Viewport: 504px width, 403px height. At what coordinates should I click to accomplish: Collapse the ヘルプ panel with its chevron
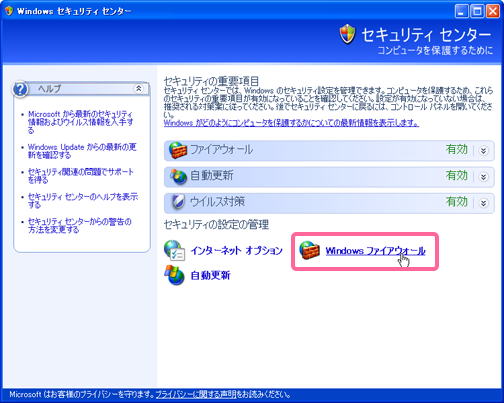click(x=138, y=88)
